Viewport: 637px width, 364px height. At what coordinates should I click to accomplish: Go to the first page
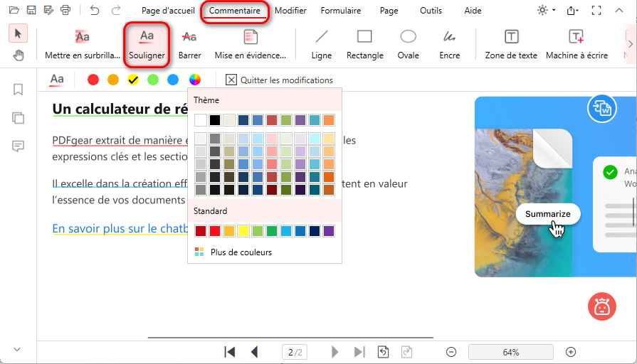click(229, 352)
